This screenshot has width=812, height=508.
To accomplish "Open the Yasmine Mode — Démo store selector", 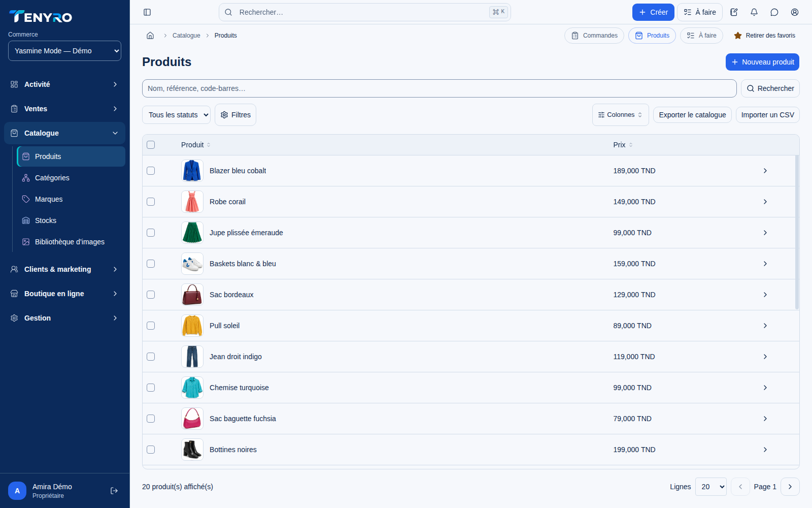I will (64, 51).
